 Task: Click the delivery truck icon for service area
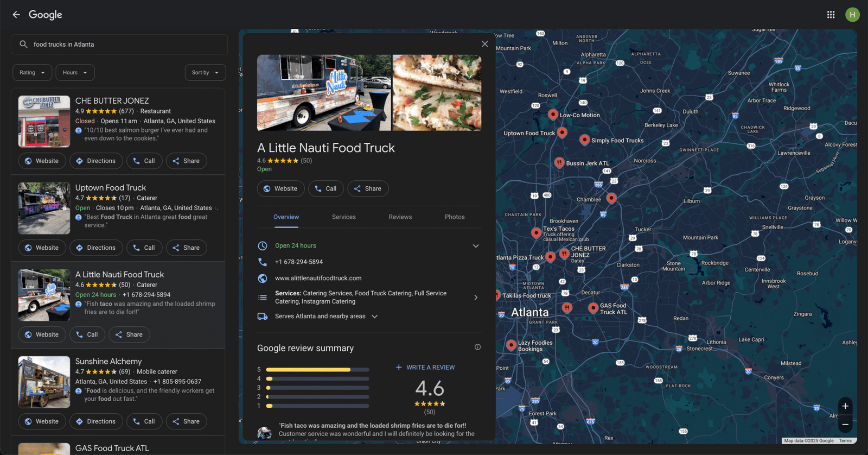pos(263,317)
